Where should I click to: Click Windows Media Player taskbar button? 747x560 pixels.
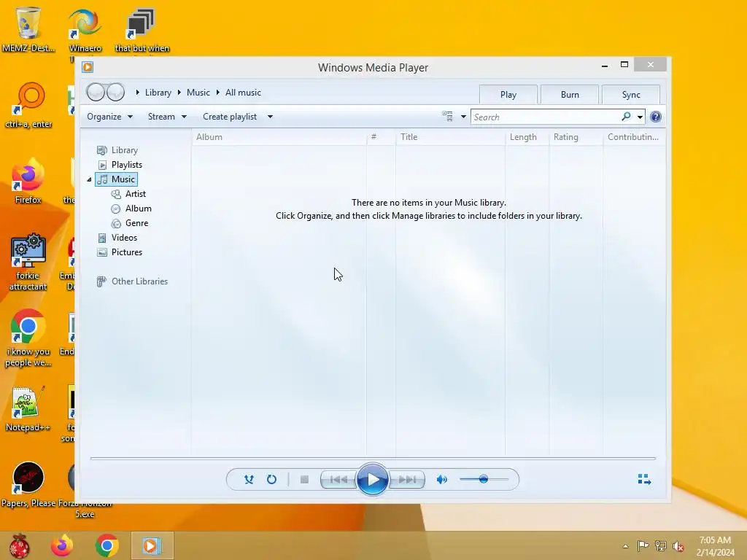coord(152,545)
